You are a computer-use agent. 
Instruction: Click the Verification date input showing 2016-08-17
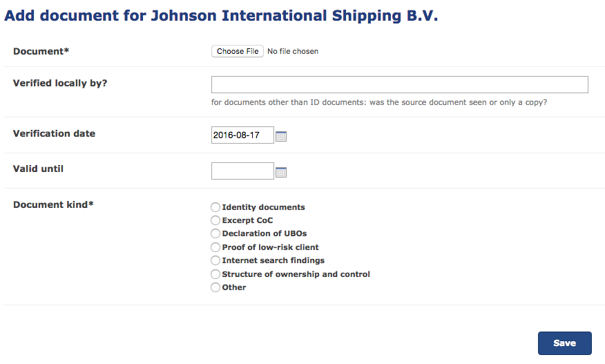[x=242, y=135]
